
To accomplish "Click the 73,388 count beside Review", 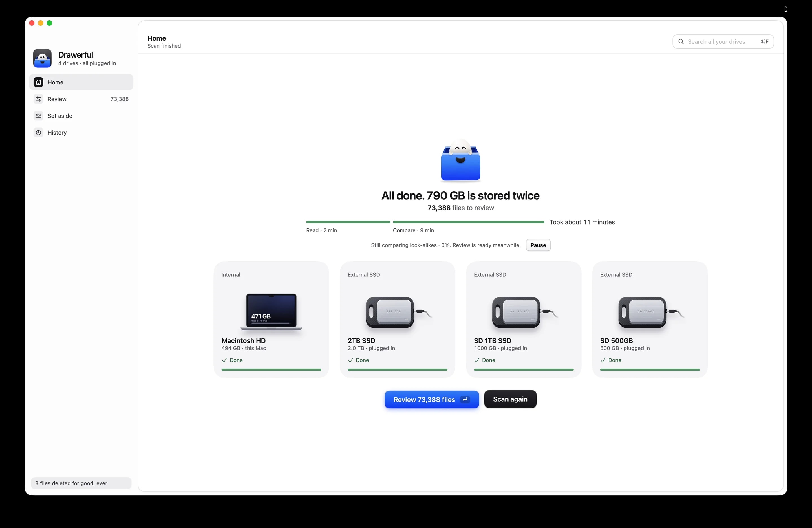I will (x=120, y=99).
